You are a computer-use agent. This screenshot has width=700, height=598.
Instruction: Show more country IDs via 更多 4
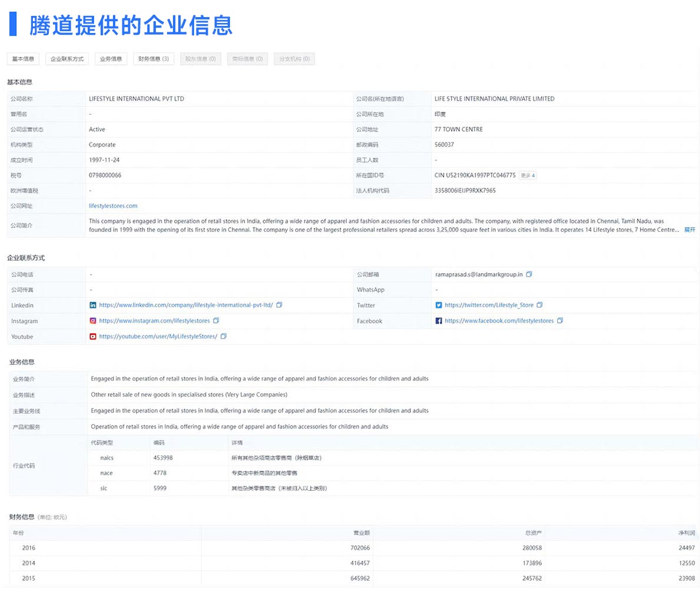click(x=528, y=175)
